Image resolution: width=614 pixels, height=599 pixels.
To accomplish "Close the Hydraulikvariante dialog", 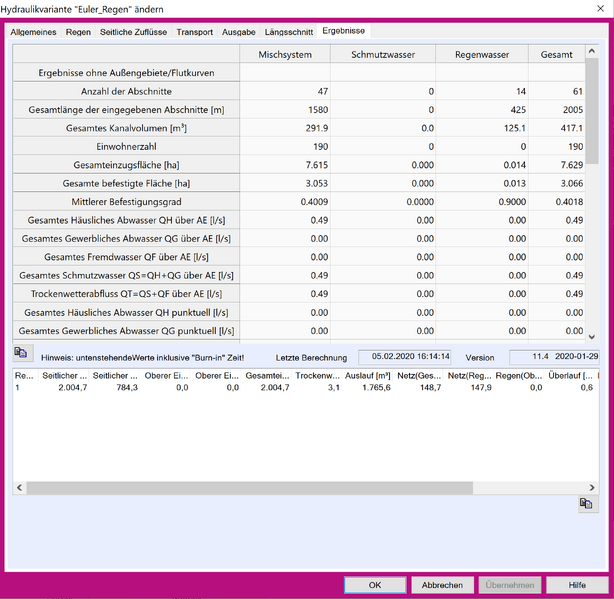I will pos(600,8).
